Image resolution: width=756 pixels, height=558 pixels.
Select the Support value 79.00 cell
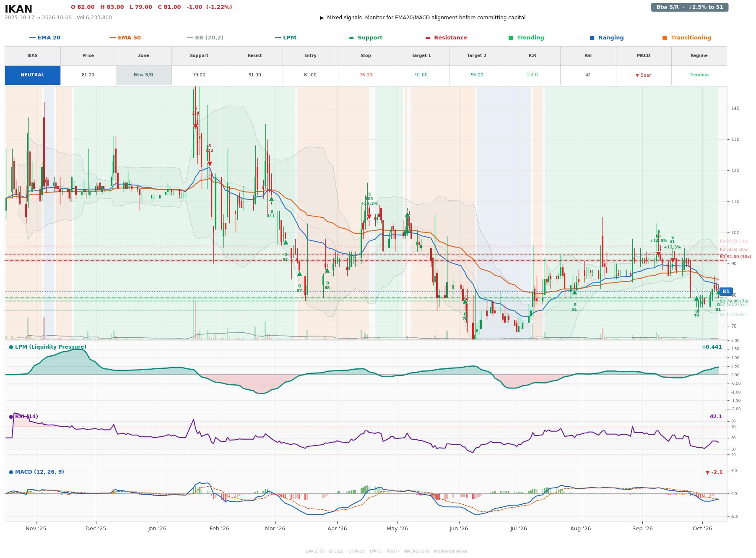click(199, 75)
